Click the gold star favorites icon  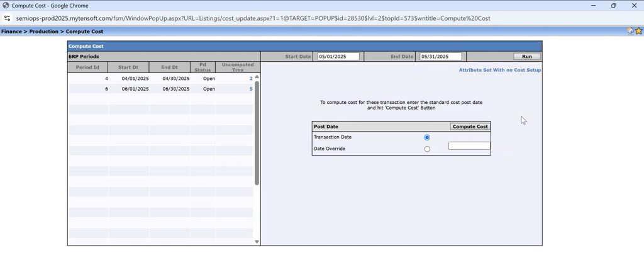pos(638,31)
